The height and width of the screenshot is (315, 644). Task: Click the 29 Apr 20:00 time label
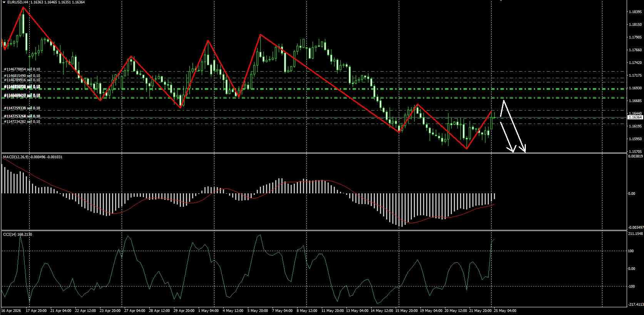(184, 310)
